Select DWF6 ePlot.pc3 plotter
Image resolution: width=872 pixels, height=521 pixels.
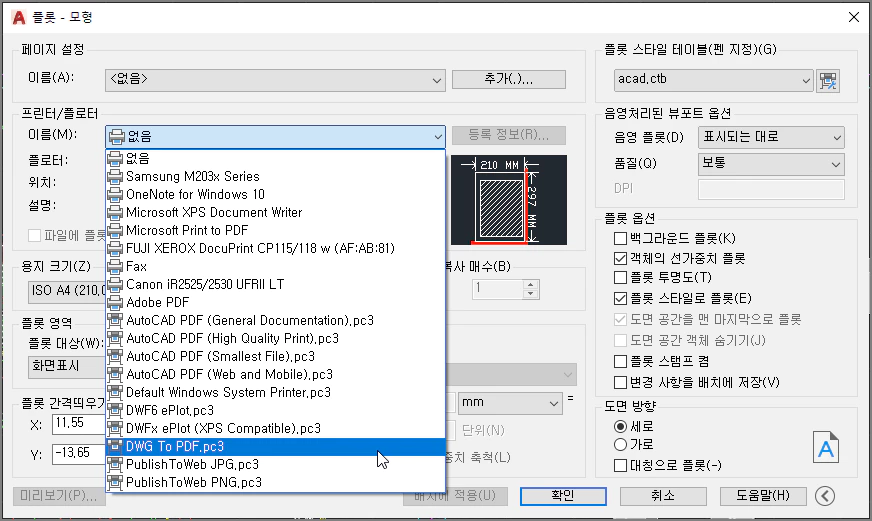tap(276, 410)
